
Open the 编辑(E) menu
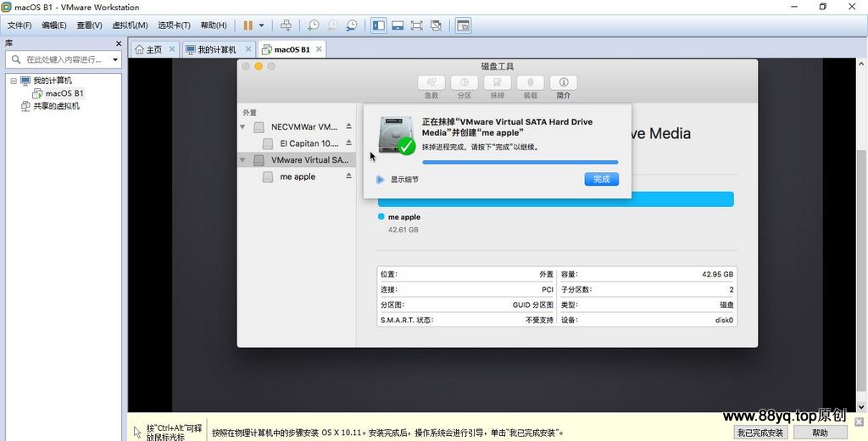point(53,25)
